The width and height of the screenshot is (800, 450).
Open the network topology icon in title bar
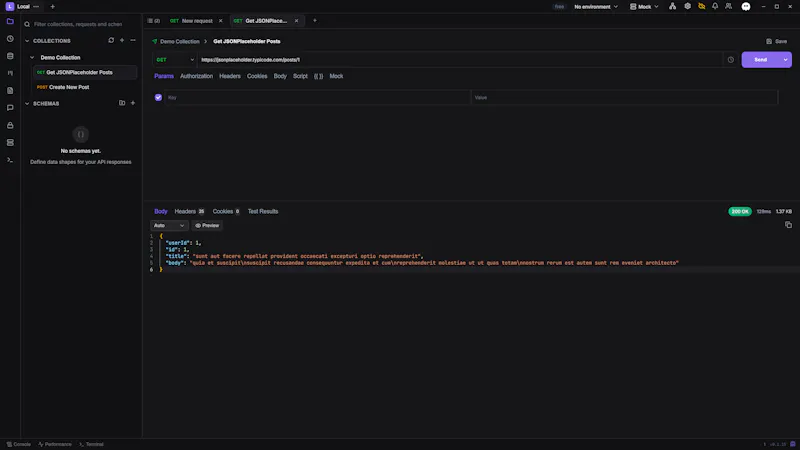tap(672, 7)
